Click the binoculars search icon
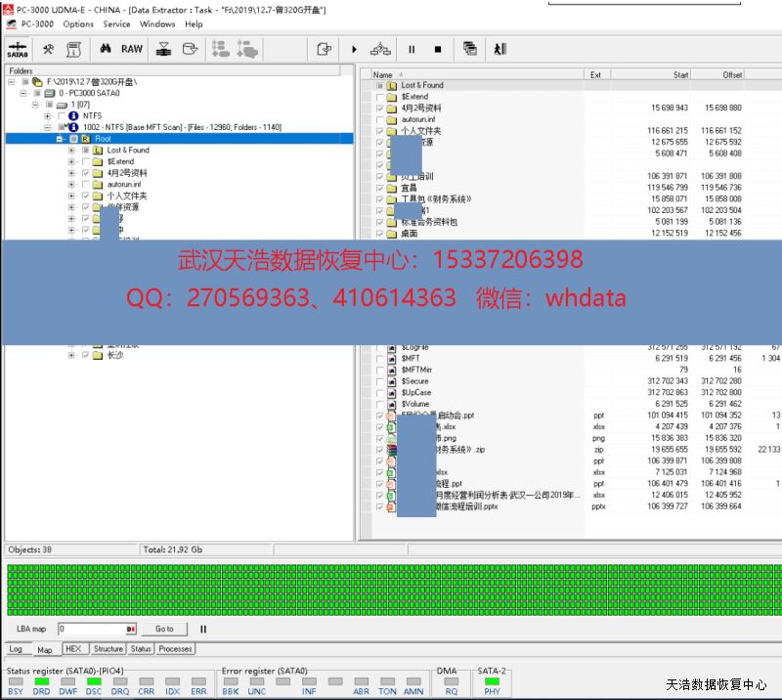 pyautogui.click(x=105, y=49)
